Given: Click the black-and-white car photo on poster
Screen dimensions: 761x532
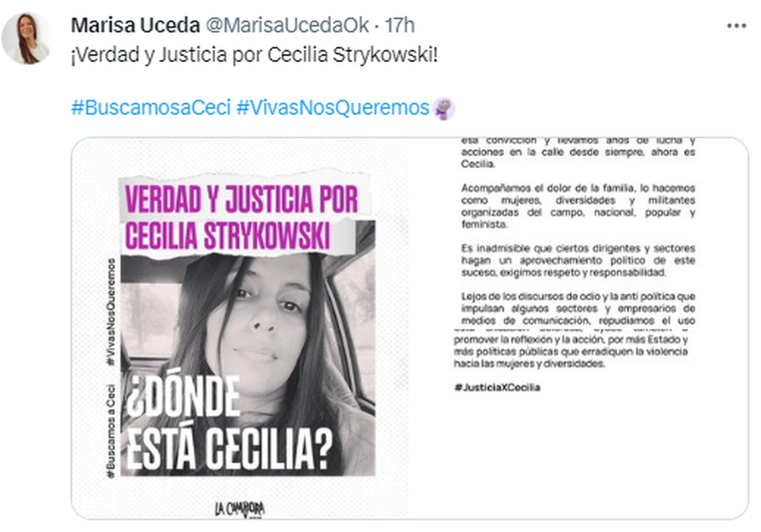Looking at the screenshot, I should [249, 347].
